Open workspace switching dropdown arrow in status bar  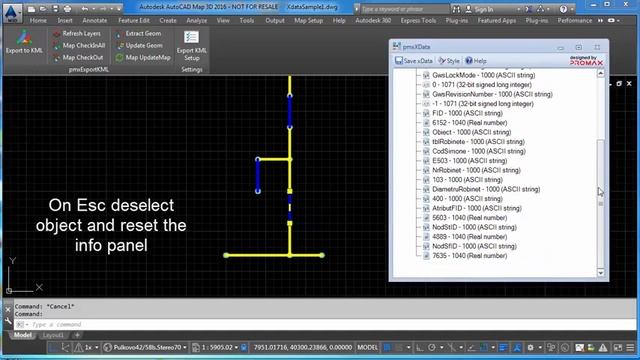(540, 348)
